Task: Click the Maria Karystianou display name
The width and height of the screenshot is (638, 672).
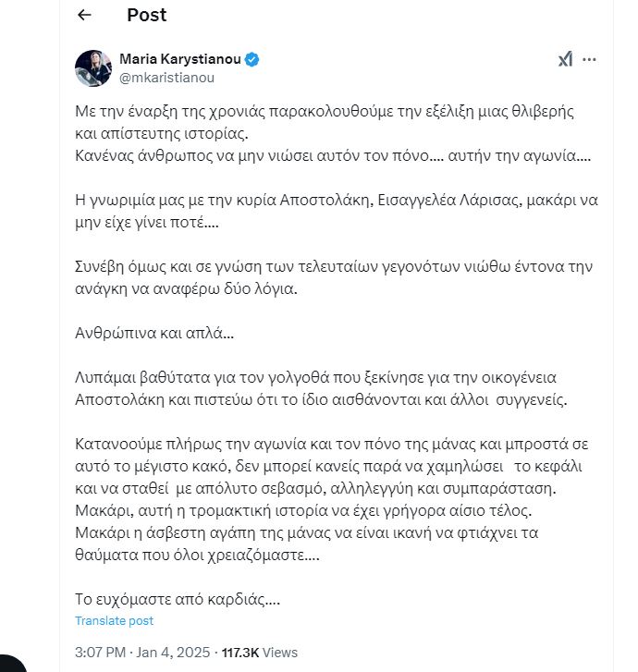Action: pos(179,59)
